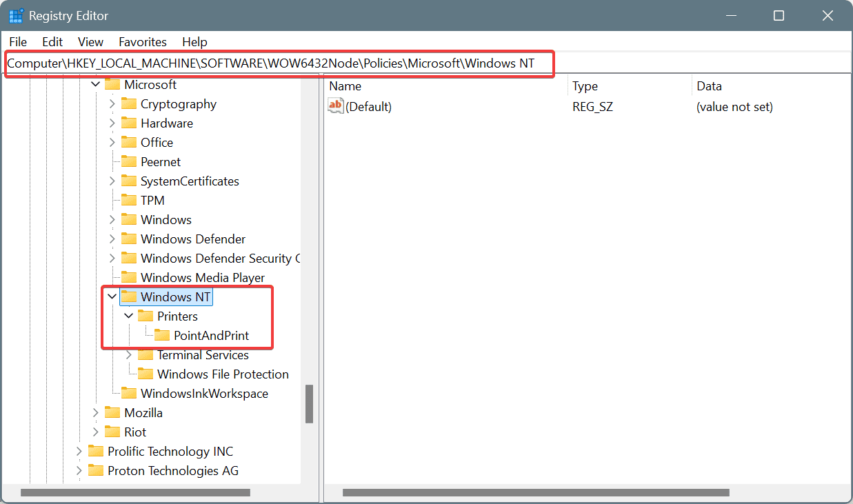Image resolution: width=853 pixels, height=504 pixels.
Task: Collapse the Windows NT key
Action: click(x=112, y=296)
